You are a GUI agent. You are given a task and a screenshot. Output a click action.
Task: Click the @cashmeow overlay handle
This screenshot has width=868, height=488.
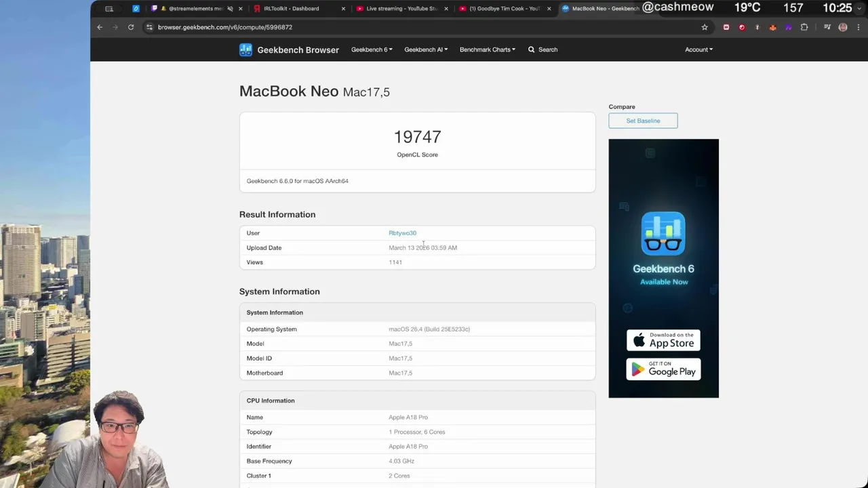[677, 7]
